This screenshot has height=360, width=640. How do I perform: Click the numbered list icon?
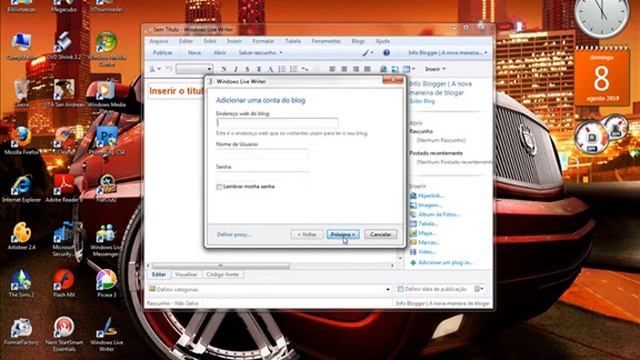click(282, 69)
